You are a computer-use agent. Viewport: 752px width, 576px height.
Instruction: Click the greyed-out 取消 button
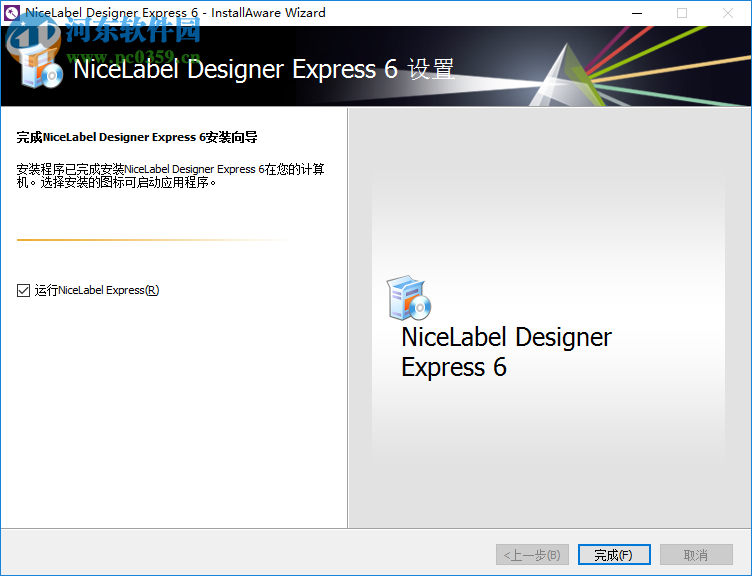tap(696, 555)
